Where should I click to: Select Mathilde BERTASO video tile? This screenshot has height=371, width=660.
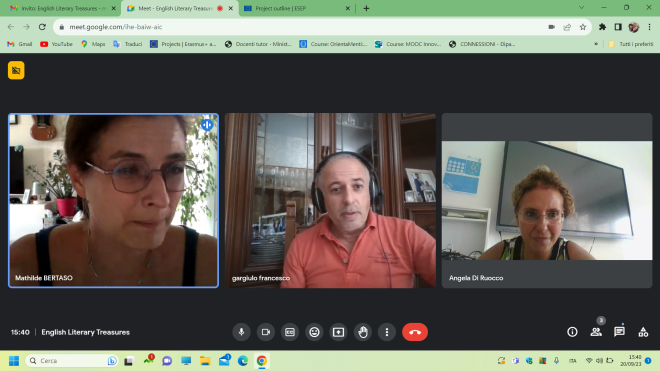(x=113, y=200)
